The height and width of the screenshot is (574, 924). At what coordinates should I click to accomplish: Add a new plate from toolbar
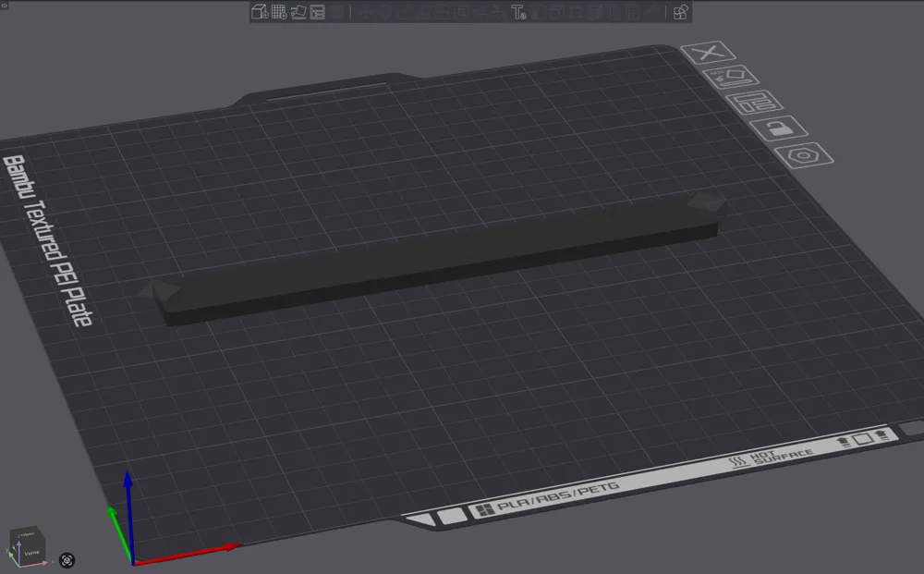click(x=279, y=12)
